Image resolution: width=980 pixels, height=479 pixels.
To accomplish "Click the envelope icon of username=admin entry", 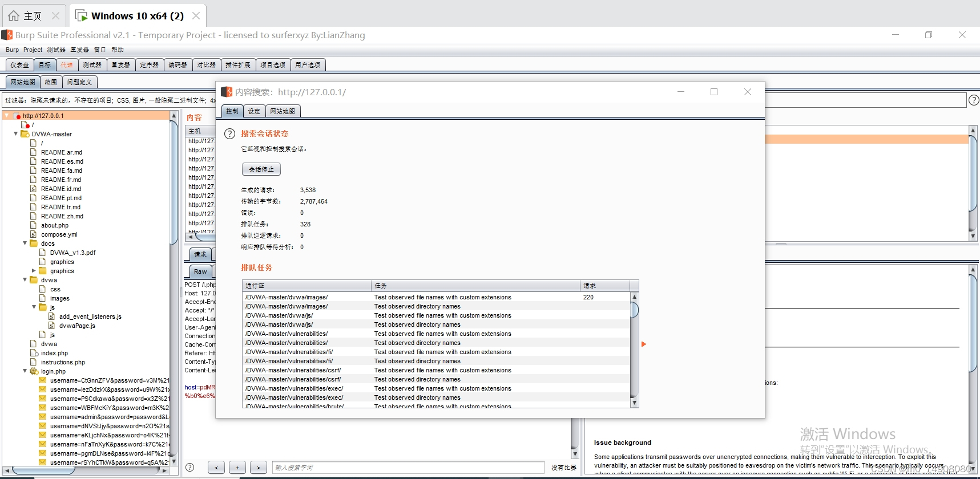I will pyautogui.click(x=43, y=417).
